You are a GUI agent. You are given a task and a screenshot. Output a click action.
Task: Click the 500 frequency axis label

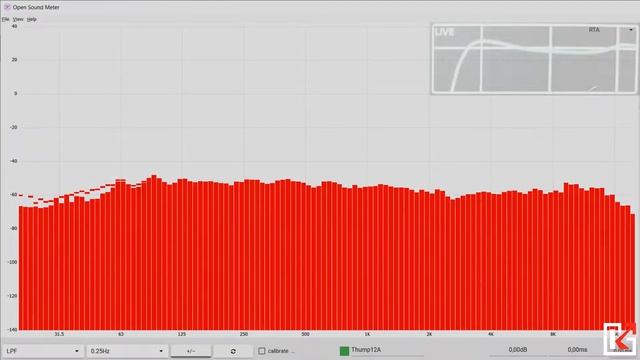coord(305,334)
